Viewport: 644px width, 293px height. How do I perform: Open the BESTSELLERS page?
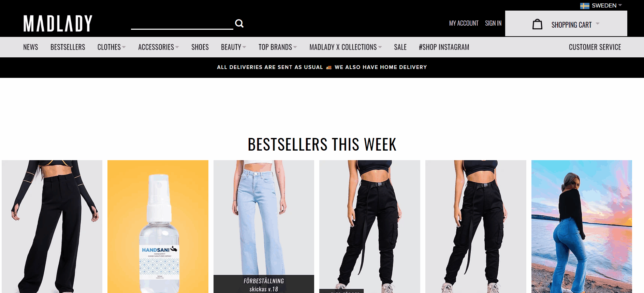click(x=68, y=47)
